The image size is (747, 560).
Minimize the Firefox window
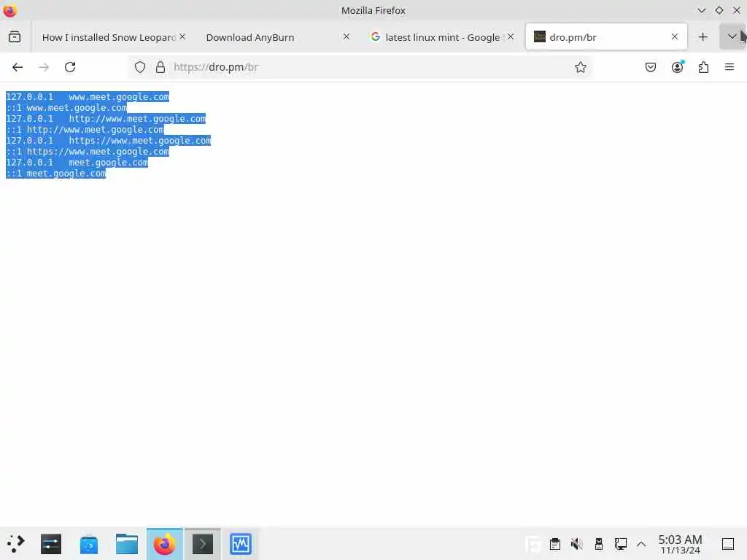coord(701,10)
